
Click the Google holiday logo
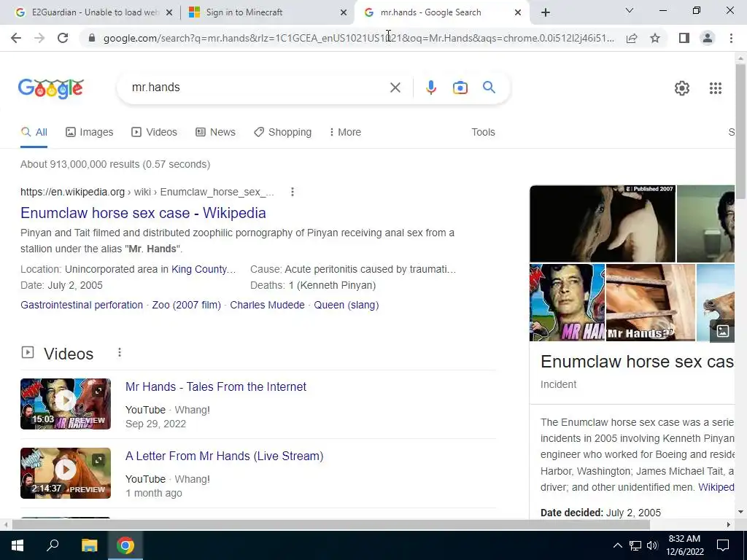(x=51, y=88)
